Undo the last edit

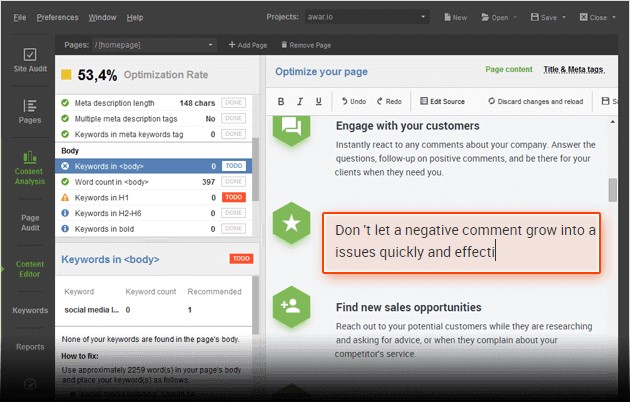click(354, 101)
